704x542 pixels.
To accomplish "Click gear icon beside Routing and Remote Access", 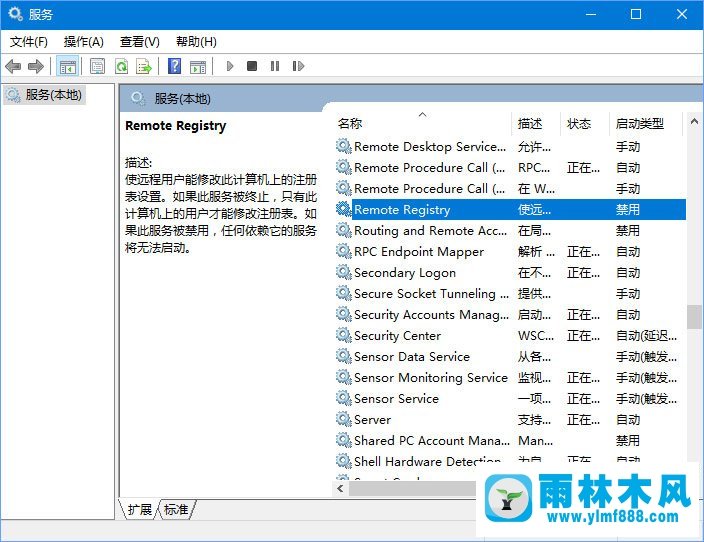I will [x=343, y=230].
